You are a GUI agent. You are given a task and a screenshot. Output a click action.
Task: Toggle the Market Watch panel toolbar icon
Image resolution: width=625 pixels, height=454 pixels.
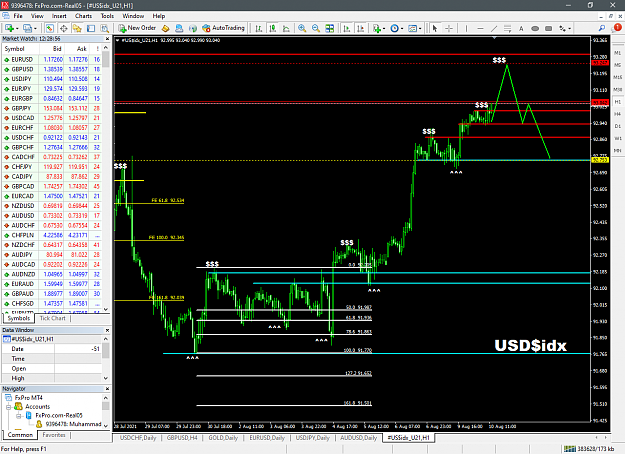49,28
